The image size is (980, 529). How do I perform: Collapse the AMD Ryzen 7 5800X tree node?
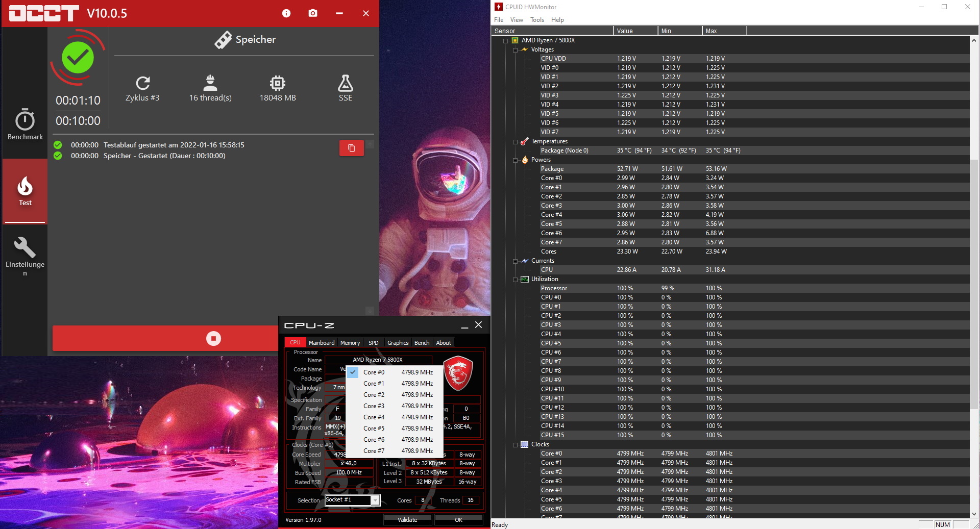click(506, 40)
